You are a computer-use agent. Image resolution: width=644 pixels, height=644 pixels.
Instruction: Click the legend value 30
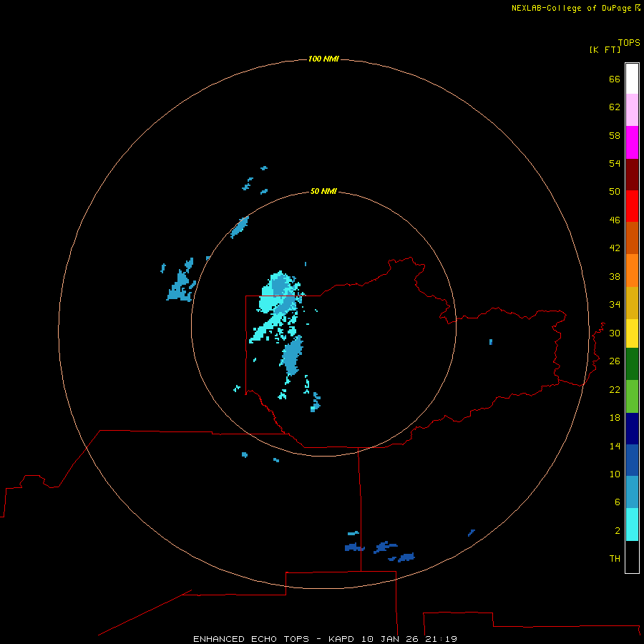point(615,333)
